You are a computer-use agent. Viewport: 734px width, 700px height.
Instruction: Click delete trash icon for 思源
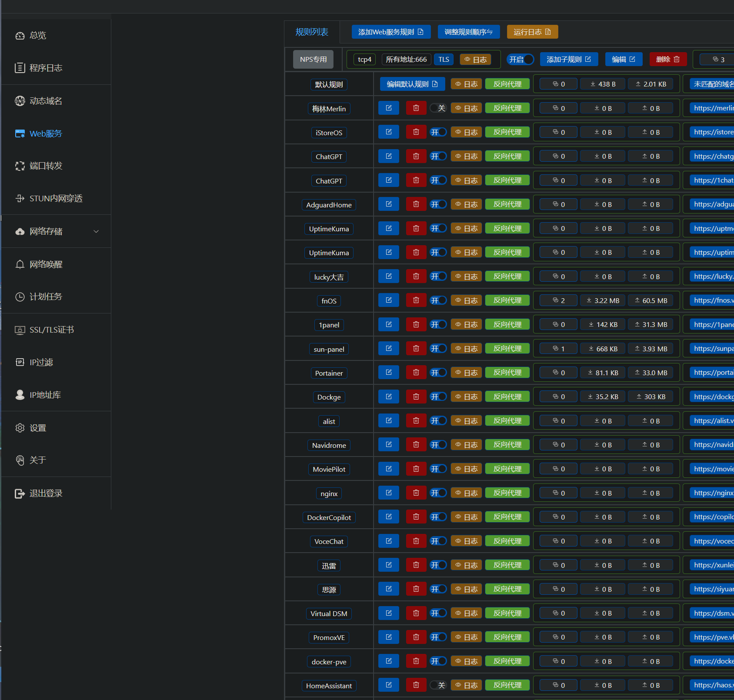pyautogui.click(x=416, y=589)
